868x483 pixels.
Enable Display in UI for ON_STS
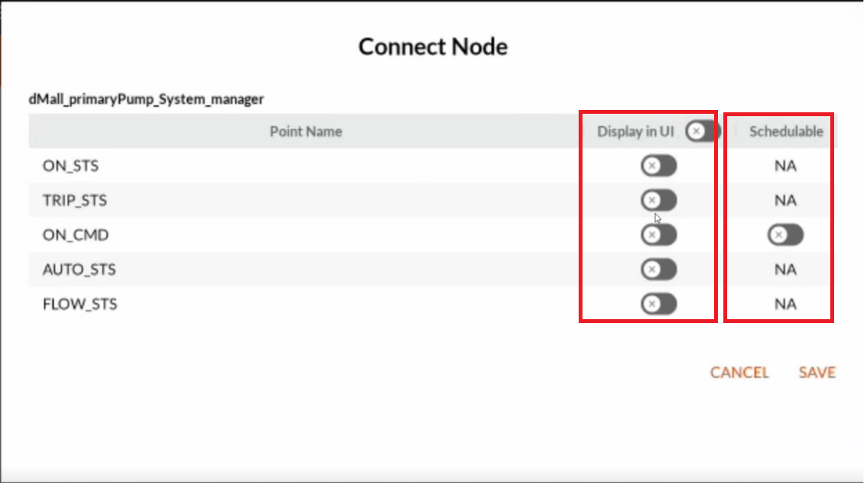click(659, 165)
